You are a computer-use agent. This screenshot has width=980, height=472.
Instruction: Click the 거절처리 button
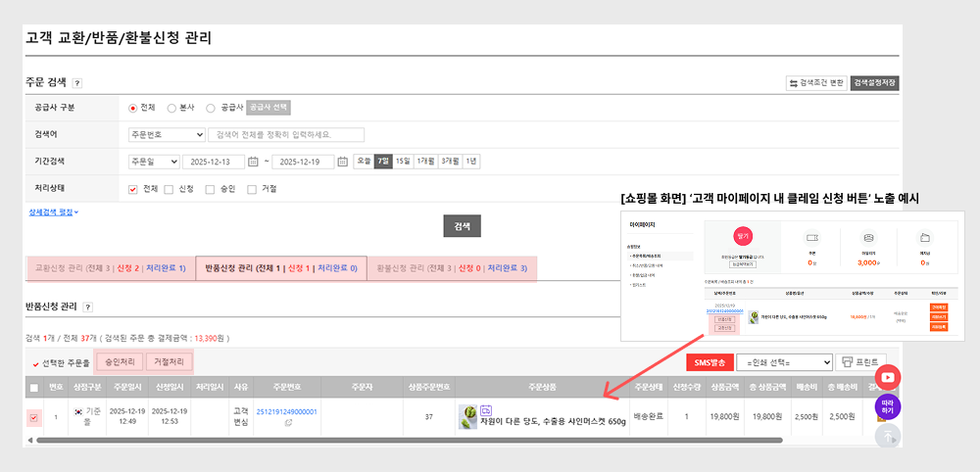169,362
